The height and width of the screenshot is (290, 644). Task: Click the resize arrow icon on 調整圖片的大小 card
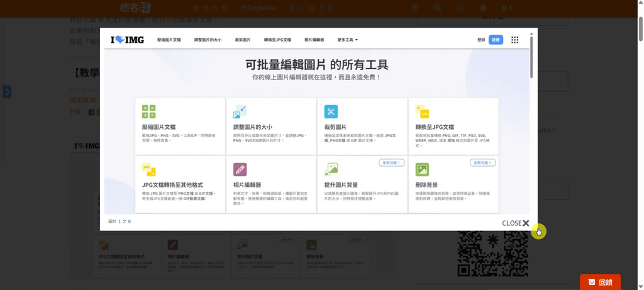(240, 112)
